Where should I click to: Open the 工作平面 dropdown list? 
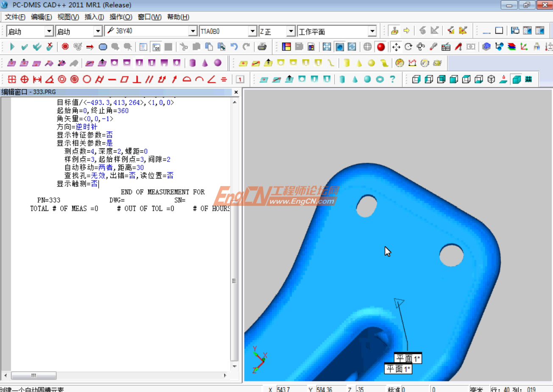(x=372, y=31)
